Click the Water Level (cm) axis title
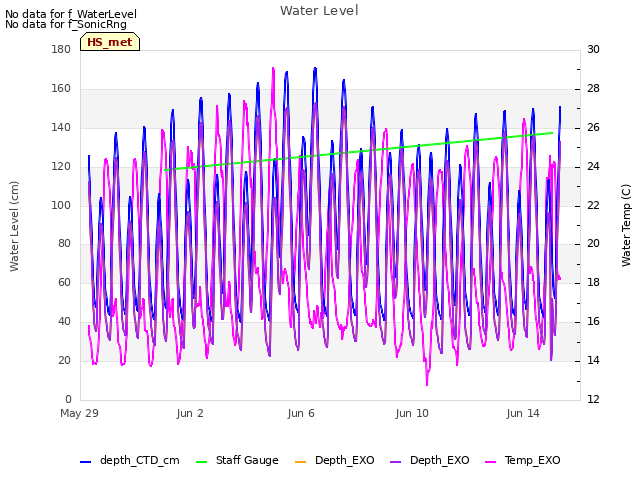The height and width of the screenshot is (480, 640). click(14, 227)
